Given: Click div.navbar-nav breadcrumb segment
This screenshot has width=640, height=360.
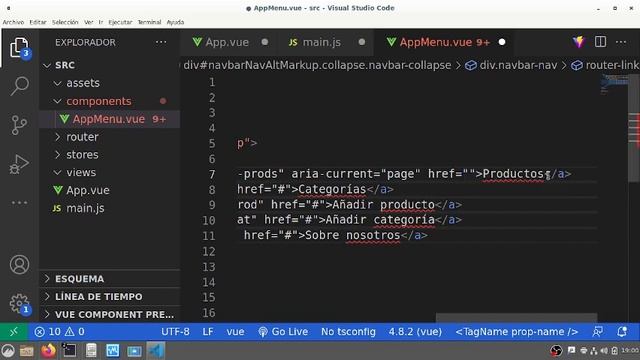Looking at the screenshot, I should coord(511,65).
